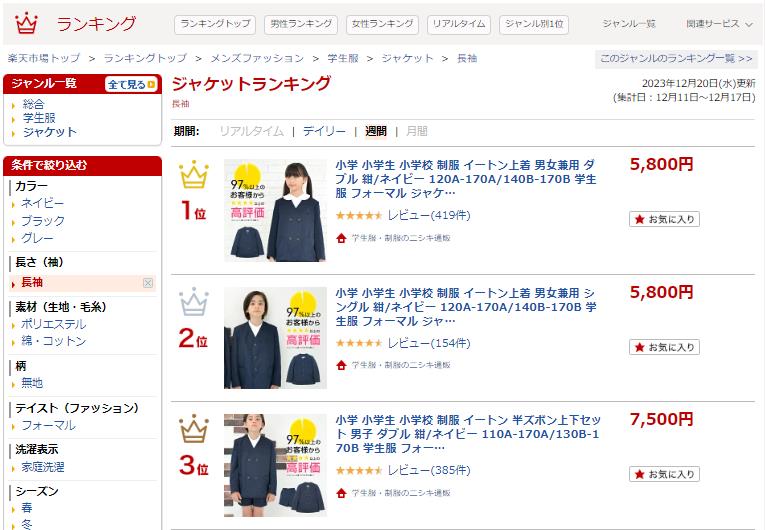Click the red crown Ranking logo
The image size is (765, 530).
pos(26,23)
